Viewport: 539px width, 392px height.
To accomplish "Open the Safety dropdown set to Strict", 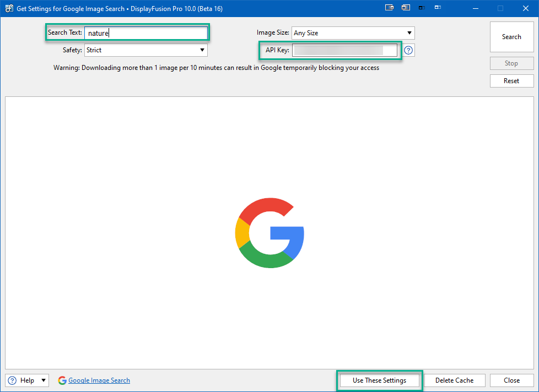I will 145,50.
